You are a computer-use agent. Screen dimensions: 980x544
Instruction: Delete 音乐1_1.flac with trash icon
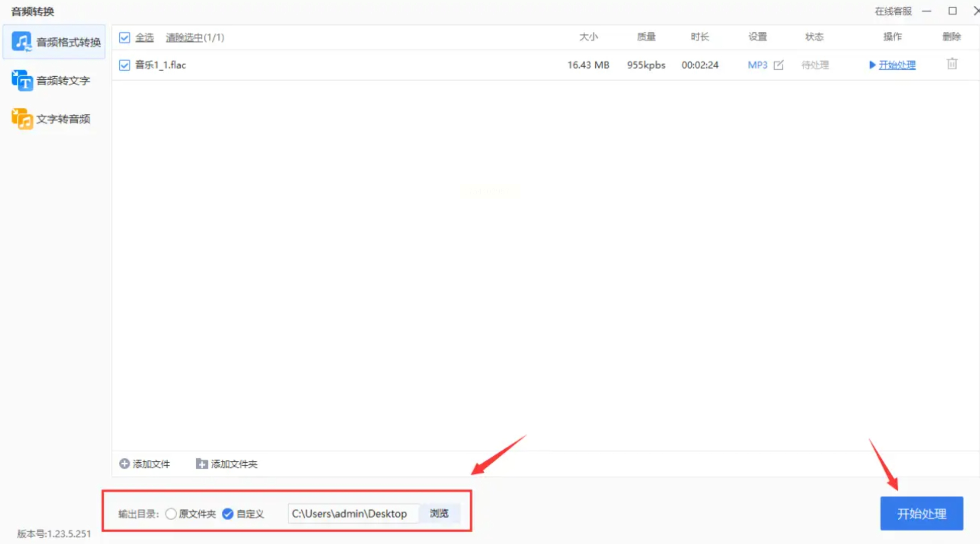[x=952, y=64]
